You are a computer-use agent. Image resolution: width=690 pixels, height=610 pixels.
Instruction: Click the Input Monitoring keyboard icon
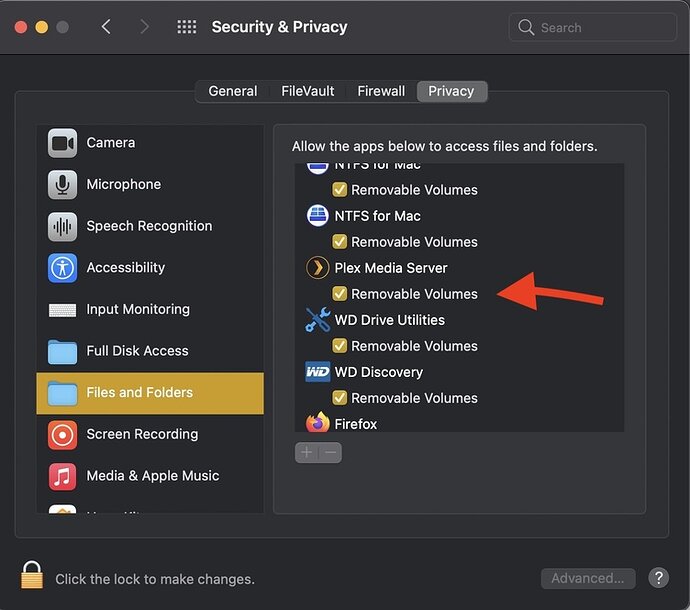[x=62, y=310]
